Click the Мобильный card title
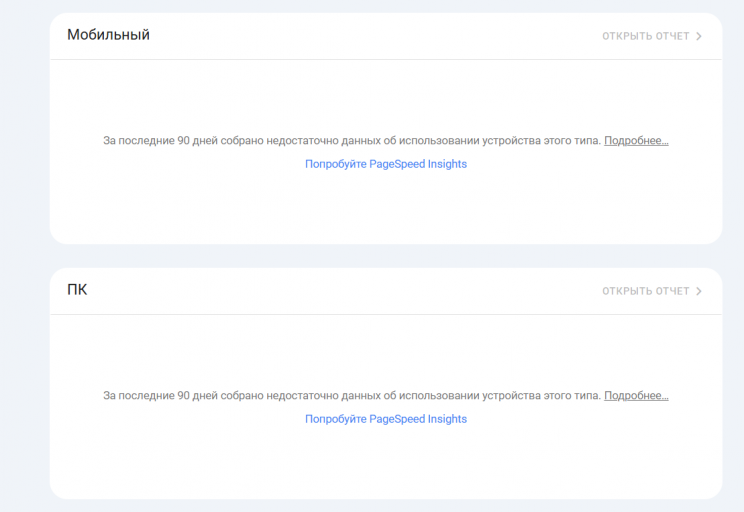 pyautogui.click(x=108, y=35)
